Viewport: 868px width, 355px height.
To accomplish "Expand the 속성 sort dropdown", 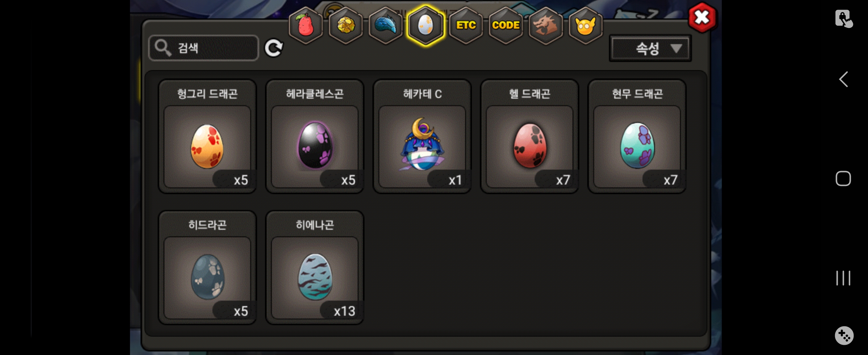I will 650,48.
